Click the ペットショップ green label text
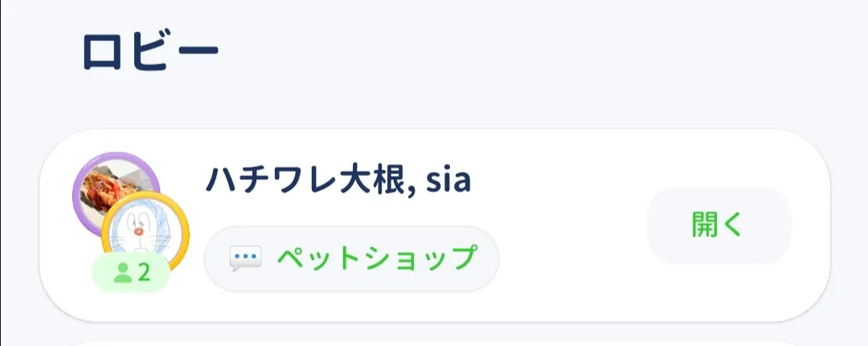 click(x=376, y=258)
